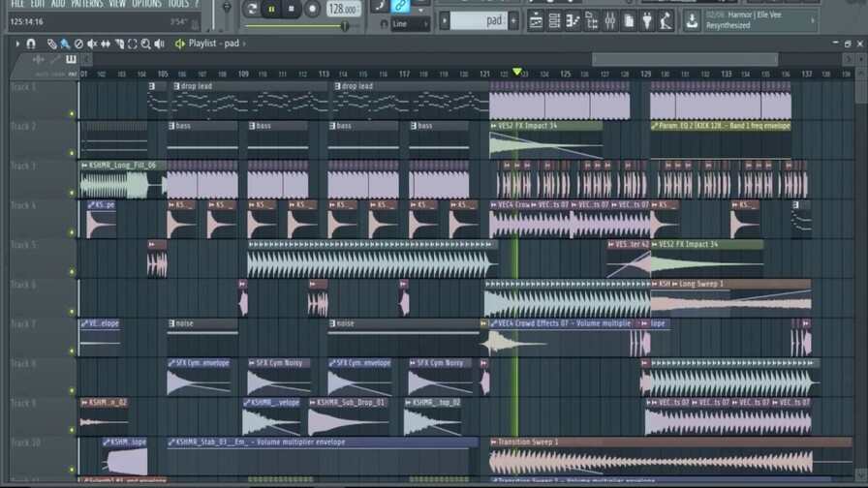This screenshot has width=868, height=488.
Task: Click the Record button
Action: click(x=312, y=9)
